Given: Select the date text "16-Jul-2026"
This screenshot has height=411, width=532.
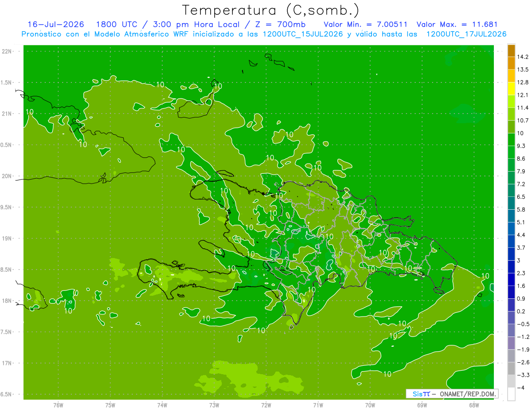Looking at the screenshot, I should tap(56, 24).
